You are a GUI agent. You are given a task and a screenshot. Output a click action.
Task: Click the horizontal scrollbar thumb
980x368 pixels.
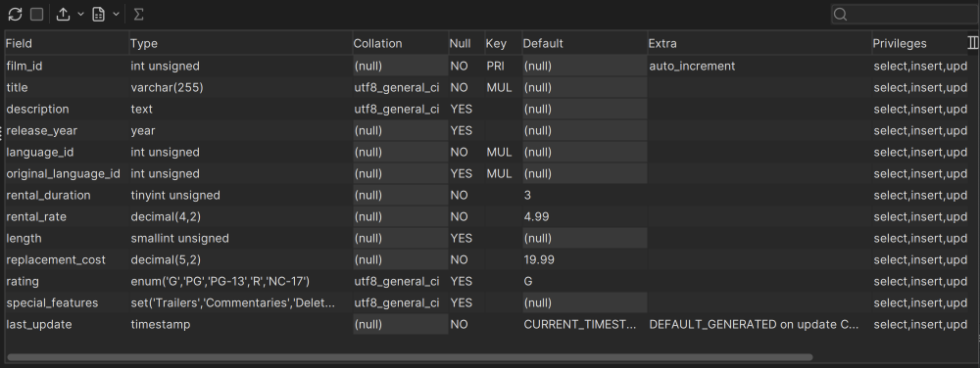410,357
